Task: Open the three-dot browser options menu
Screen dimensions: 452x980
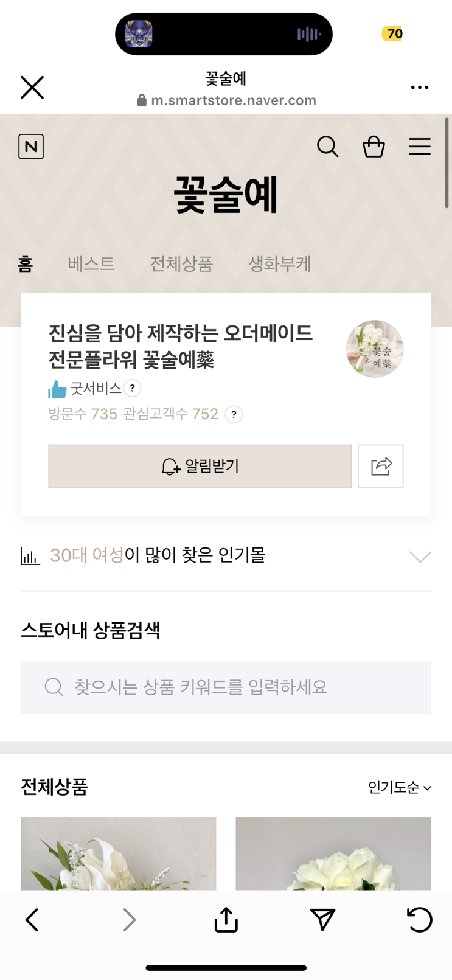Action: 419,88
